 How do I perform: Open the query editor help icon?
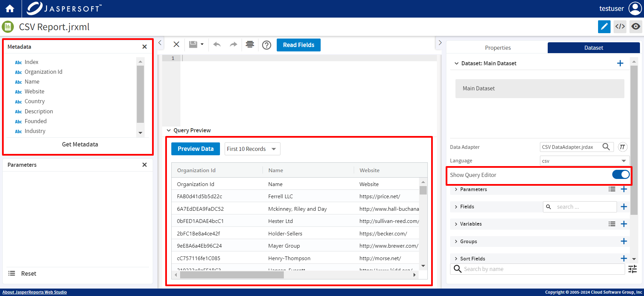(267, 45)
